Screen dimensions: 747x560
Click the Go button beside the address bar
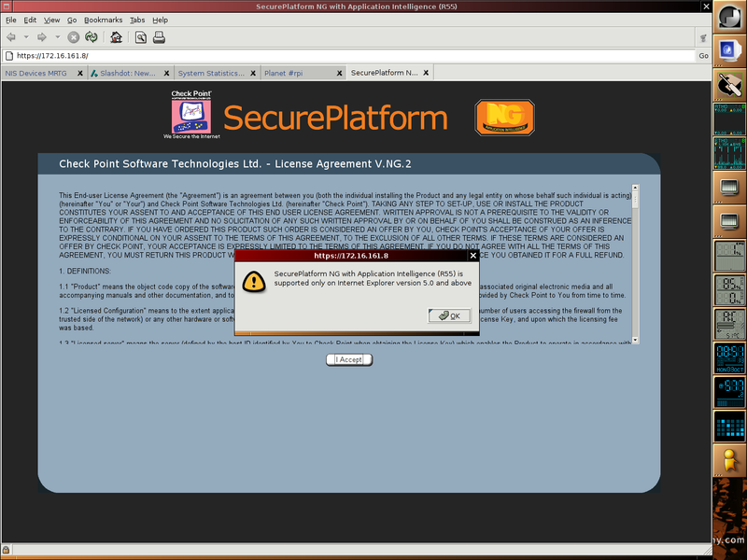(704, 56)
